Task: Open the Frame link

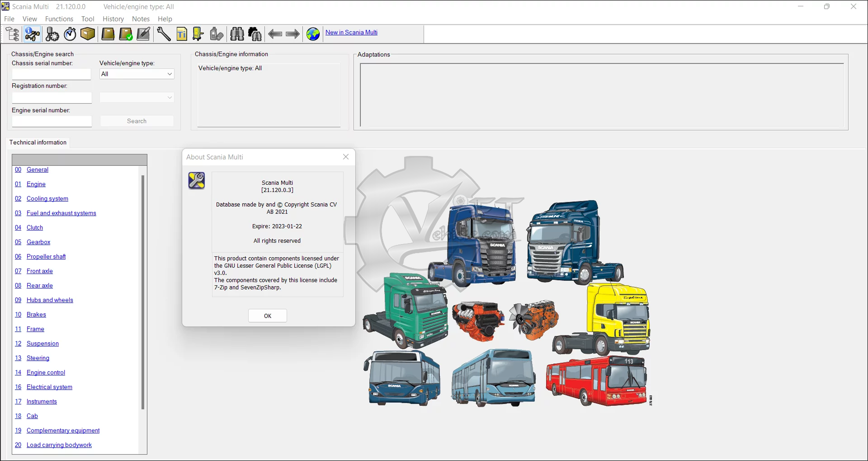Action: (35, 329)
